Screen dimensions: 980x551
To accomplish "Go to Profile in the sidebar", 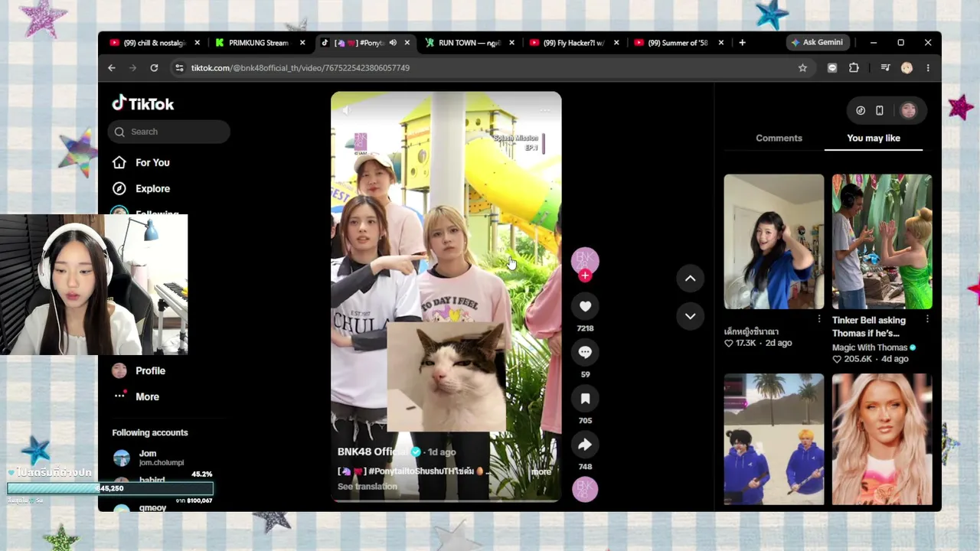I will click(139, 370).
